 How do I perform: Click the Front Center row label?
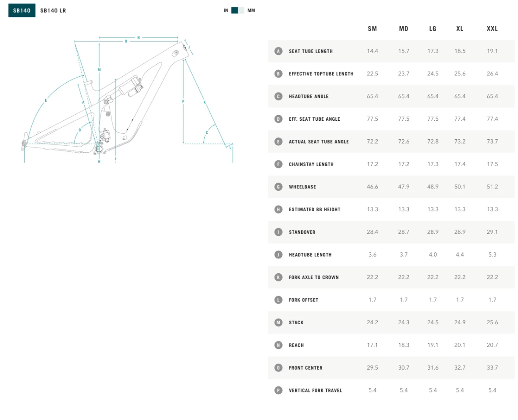click(306, 368)
